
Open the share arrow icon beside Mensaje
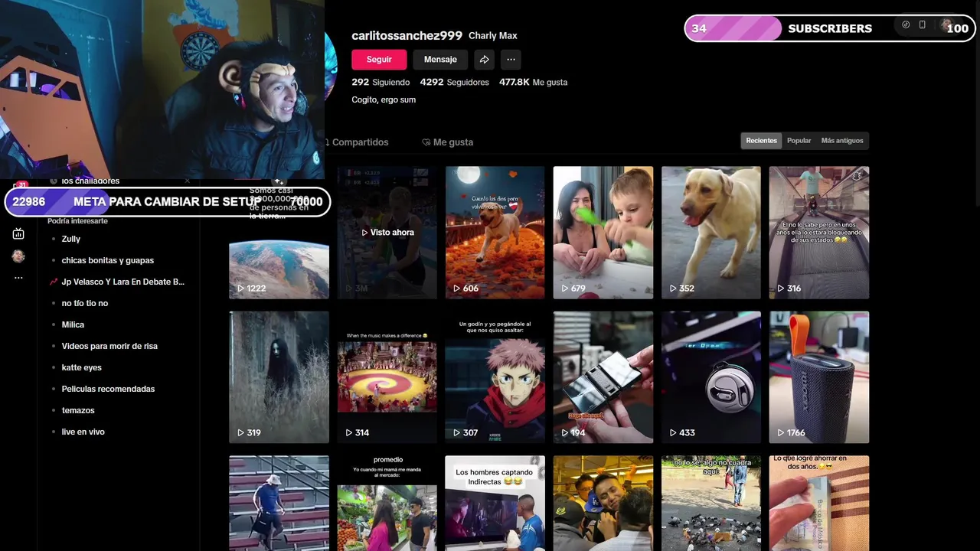[x=484, y=59]
